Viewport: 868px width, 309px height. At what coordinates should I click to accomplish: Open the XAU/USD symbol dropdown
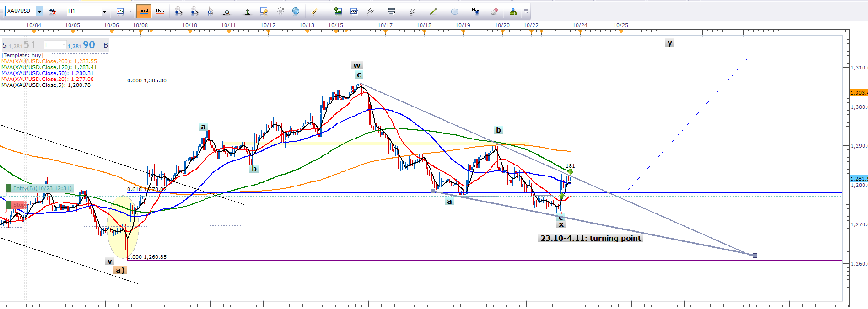tap(39, 11)
